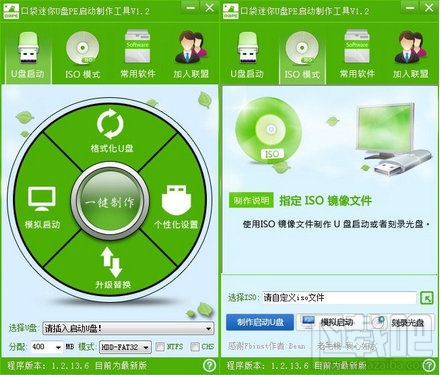
Task: Click the help icon in right window status bar
Action: click(429, 365)
